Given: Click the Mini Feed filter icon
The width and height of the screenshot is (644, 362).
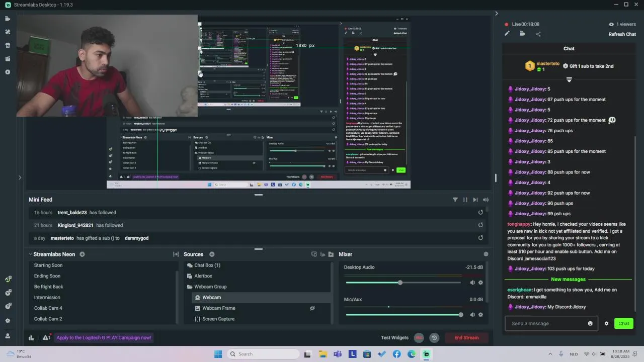Looking at the screenshot, I should pyautogui.click(x=455, y=200).
